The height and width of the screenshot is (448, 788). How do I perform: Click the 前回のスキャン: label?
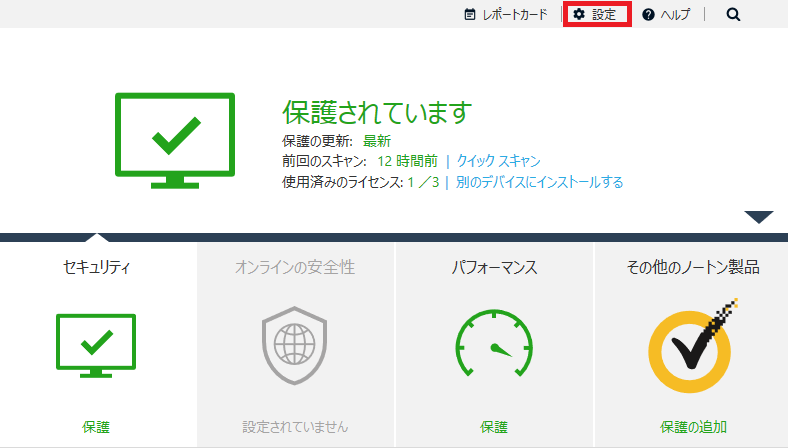(324, 161)
